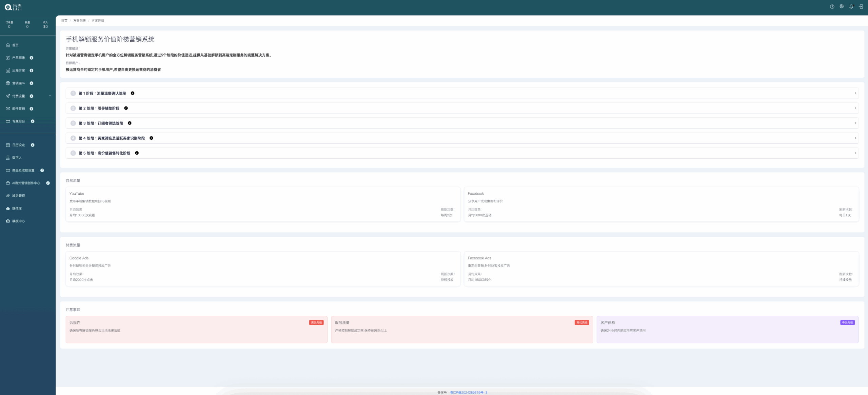The width and height of the screenshot is (868, 395).
Task: Click the text 月均1500次转化
Action: pyautogui.click(x=480, y=280)
